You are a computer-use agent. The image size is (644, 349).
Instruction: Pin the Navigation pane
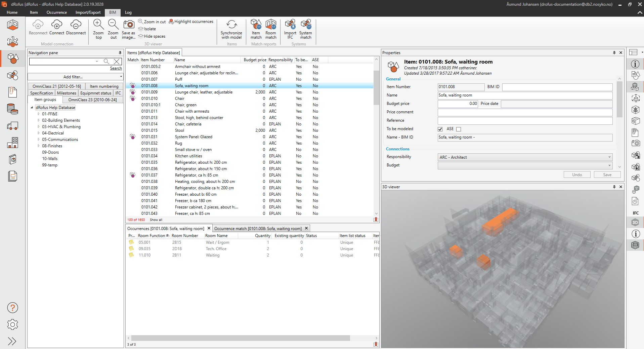click(x=120, y=53)
